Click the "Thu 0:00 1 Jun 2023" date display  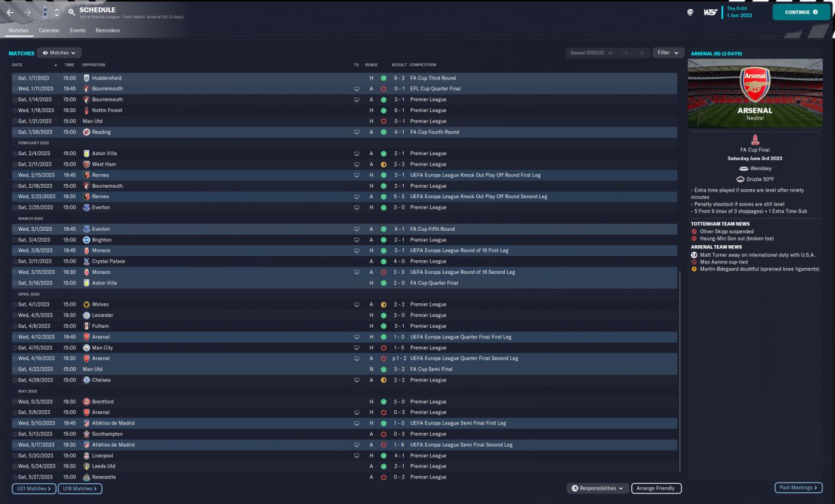(x=740, y=12)
